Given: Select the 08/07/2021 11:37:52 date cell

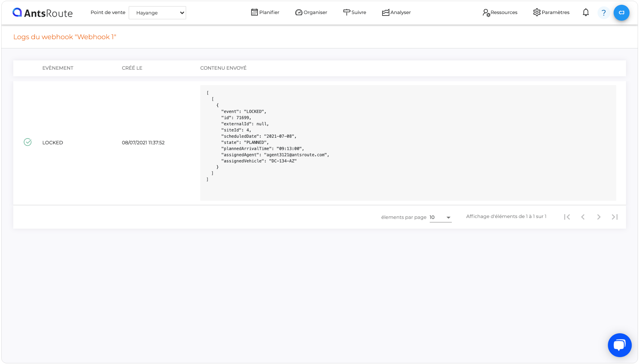Looking at the screenshot, I should pos(143,143).
